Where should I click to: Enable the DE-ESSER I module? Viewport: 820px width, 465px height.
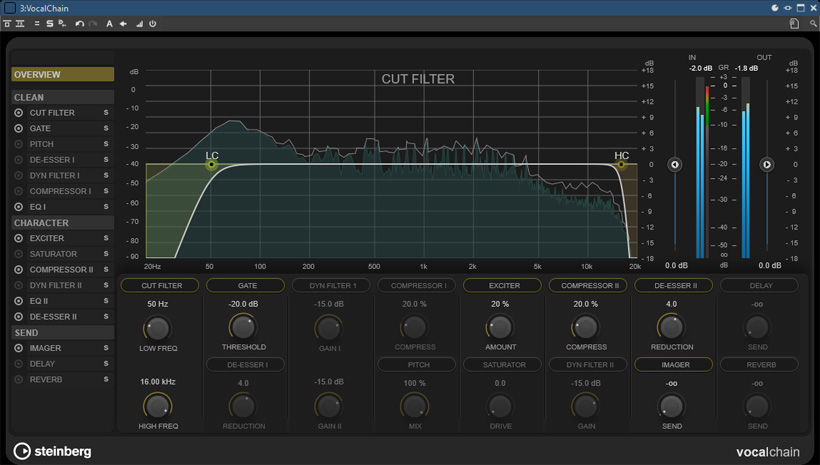click(19, 160)
